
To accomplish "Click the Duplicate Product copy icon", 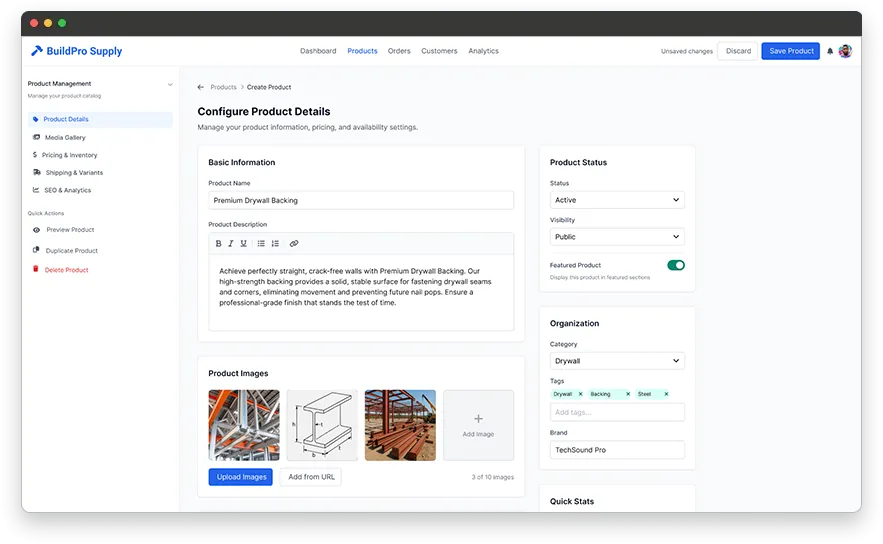I will (36, 250).
